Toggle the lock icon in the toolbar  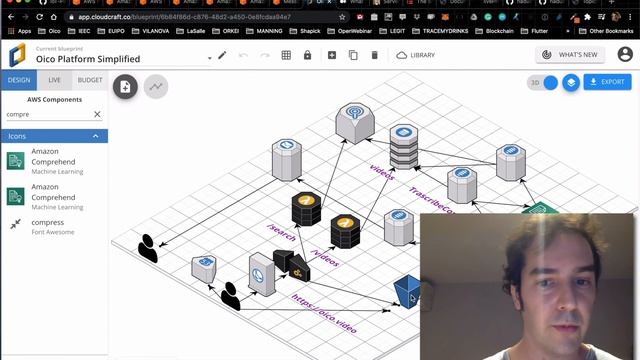[307, 55]
